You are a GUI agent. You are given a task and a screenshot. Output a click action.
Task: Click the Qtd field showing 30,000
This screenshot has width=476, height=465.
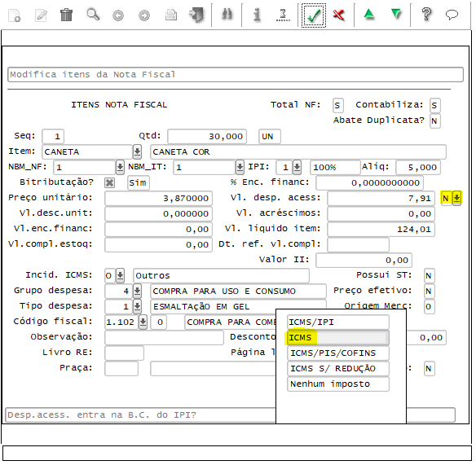click(207, 136)
